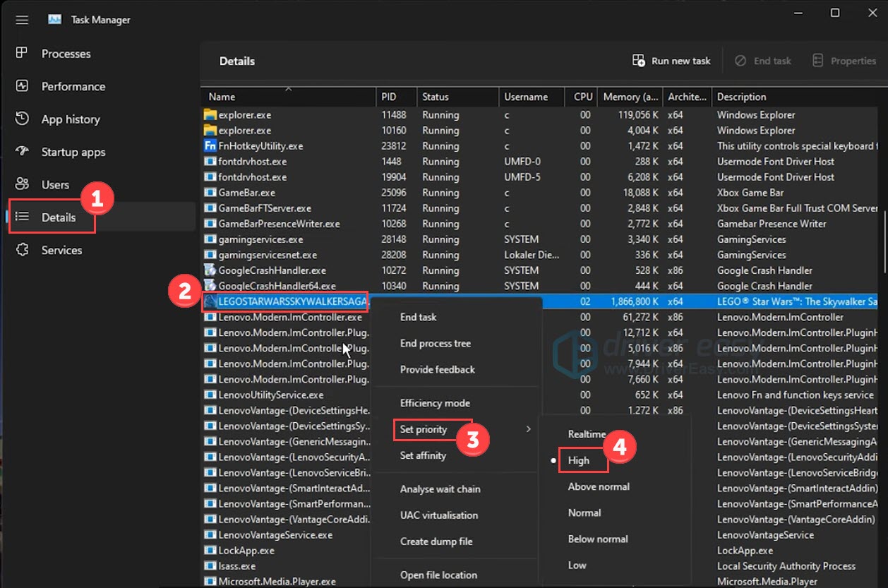Click the GoogleCrashHandler.exe process icon

[x=210, y=270]
